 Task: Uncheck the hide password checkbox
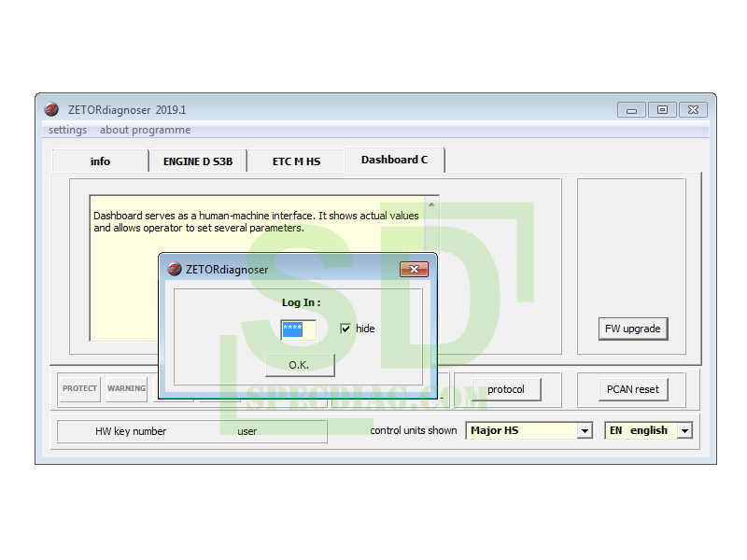[345, 329]
